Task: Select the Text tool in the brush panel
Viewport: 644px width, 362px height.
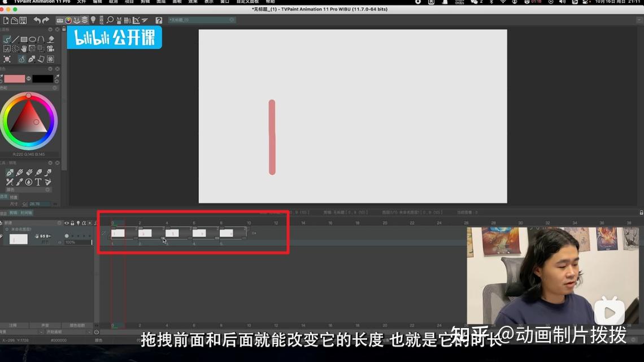Action: pyautogui.click(x=38, y=182)
